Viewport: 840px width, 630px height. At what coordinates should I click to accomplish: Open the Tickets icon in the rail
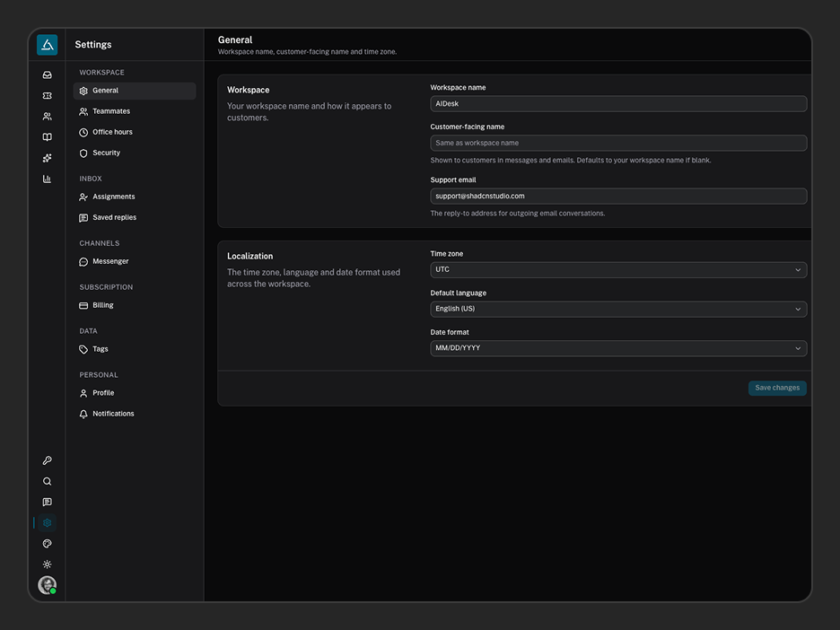[x=48, y=95]
